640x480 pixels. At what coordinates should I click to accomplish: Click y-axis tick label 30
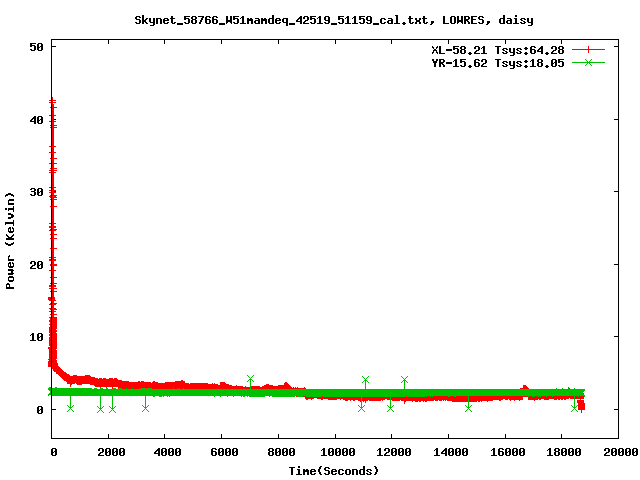tap(36, 192)
